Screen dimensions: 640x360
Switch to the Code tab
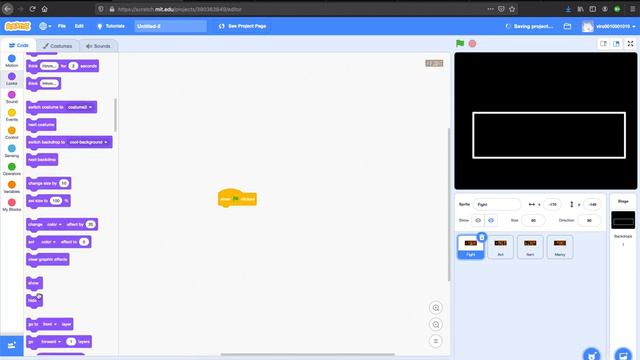click(19, 45)
